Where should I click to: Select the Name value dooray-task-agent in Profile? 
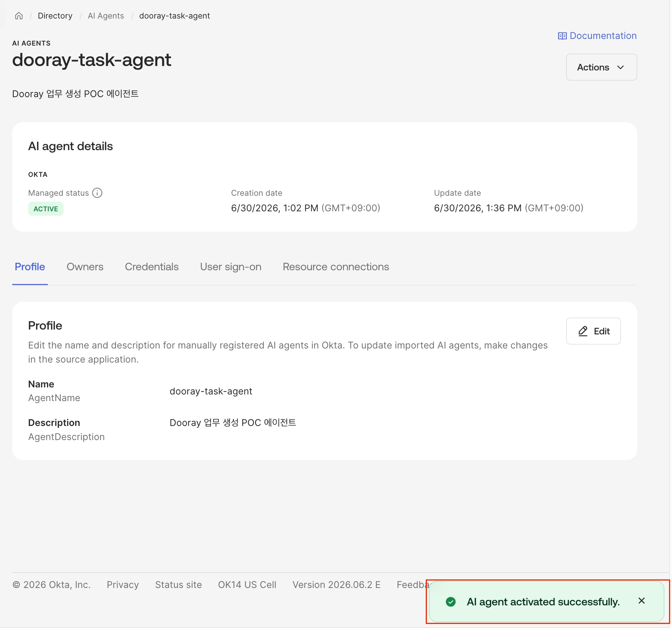211,391
